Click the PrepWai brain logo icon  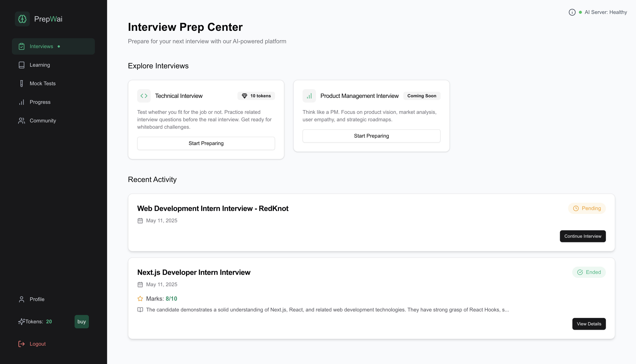[22, 19]
